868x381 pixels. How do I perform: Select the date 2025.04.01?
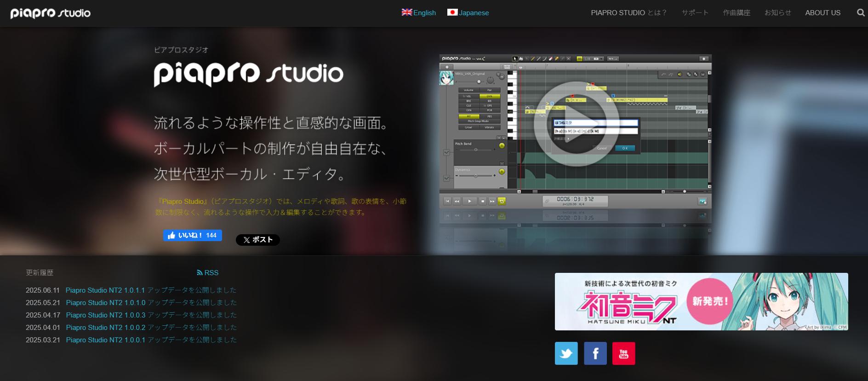[43, 328]
